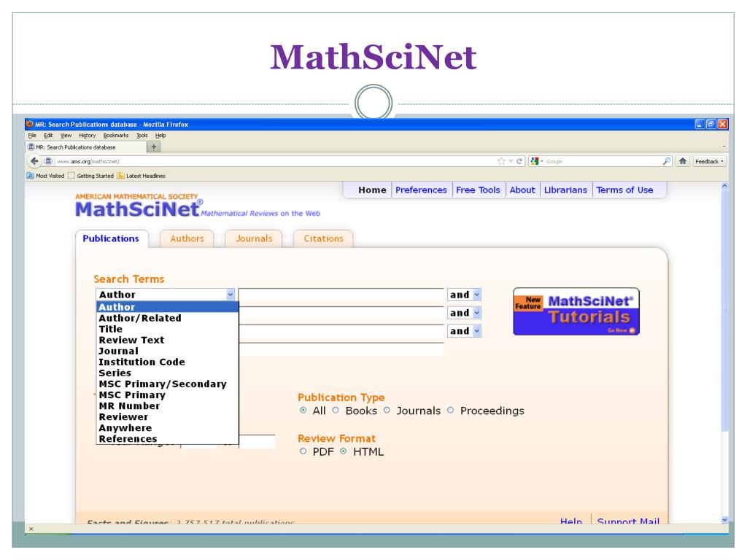The image size is (747, 560).
Task: Open the address bar history dropdown arrow
Action: coord(511,161)
